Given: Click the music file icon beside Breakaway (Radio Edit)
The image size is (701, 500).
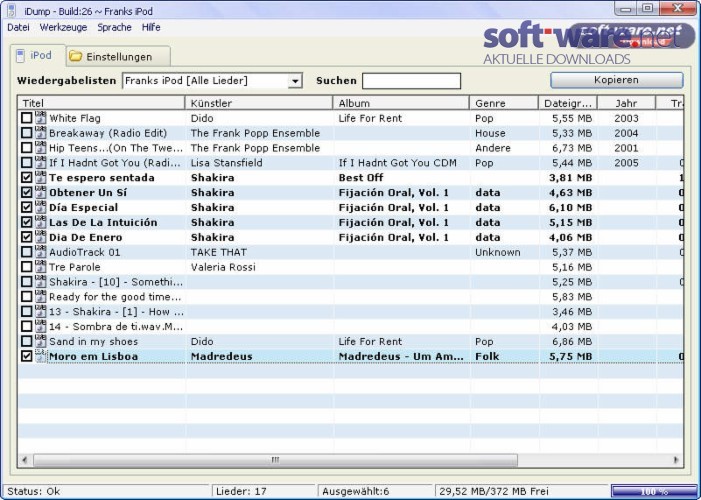Looking at the screenshot, I should [41, 133].
